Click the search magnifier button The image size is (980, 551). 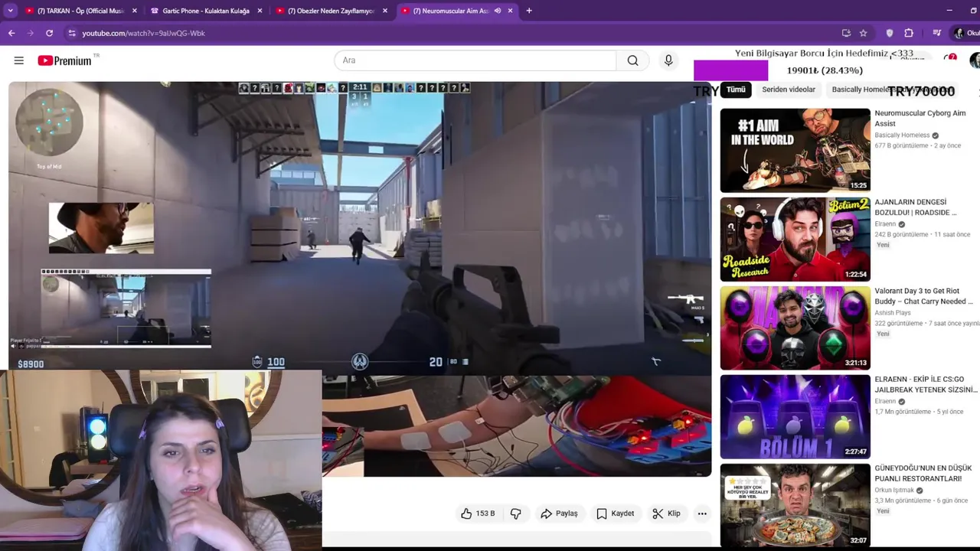(632, 60)
